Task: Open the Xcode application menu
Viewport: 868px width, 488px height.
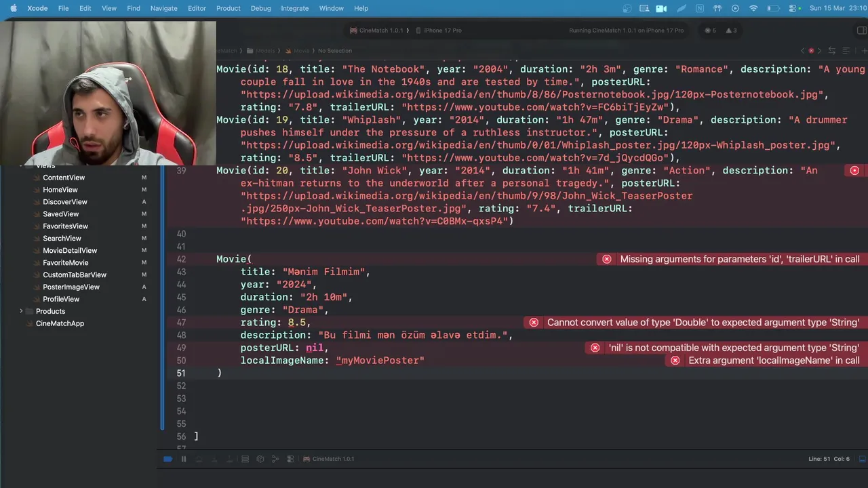Action: pos(37,8)
